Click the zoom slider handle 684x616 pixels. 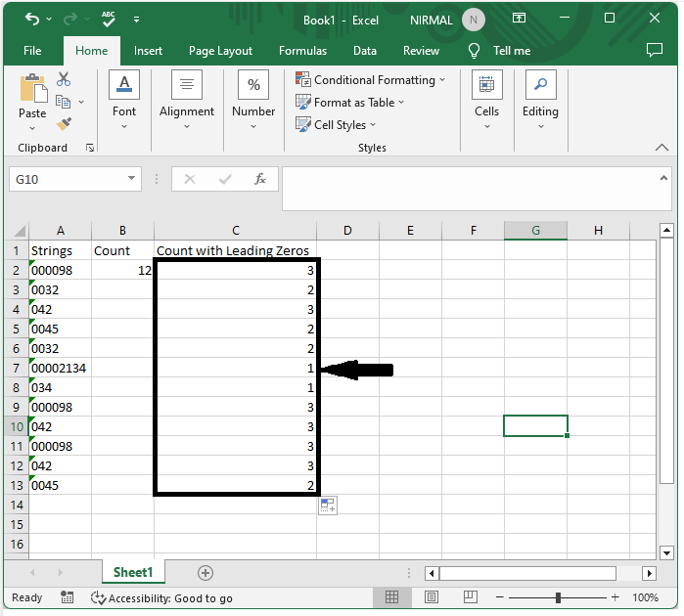(558, 597)
